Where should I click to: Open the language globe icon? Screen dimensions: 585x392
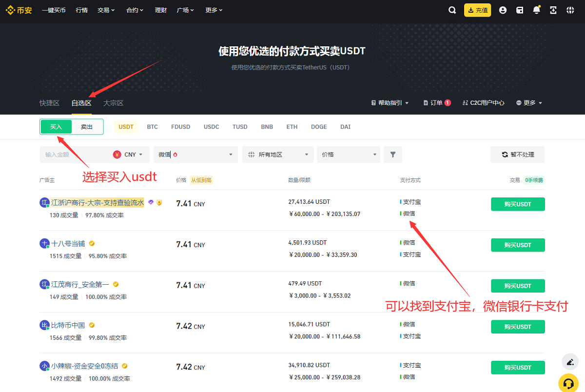pyautogui.click(x=570, y=10)
